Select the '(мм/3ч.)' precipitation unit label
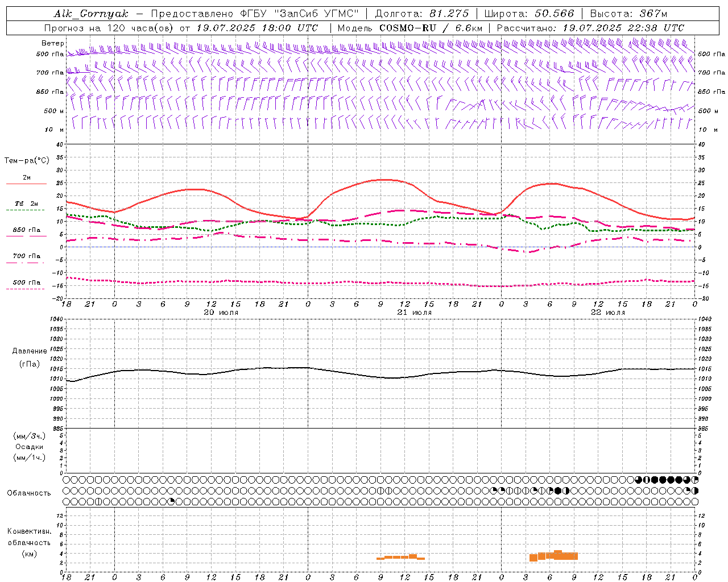 click(x=29, y=436)
